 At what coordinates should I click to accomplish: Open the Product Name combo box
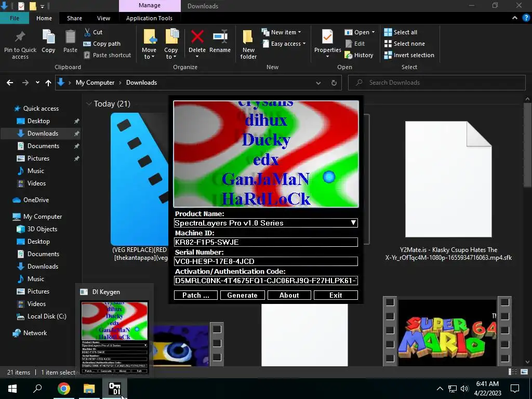pyautogui.click(x=265, y=223)
